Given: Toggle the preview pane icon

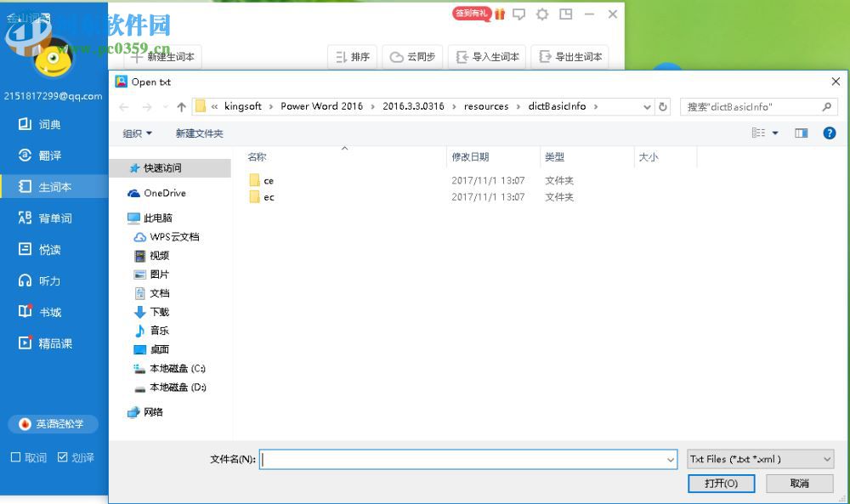Looking at the screenshot, I should (x=802, y=133).
